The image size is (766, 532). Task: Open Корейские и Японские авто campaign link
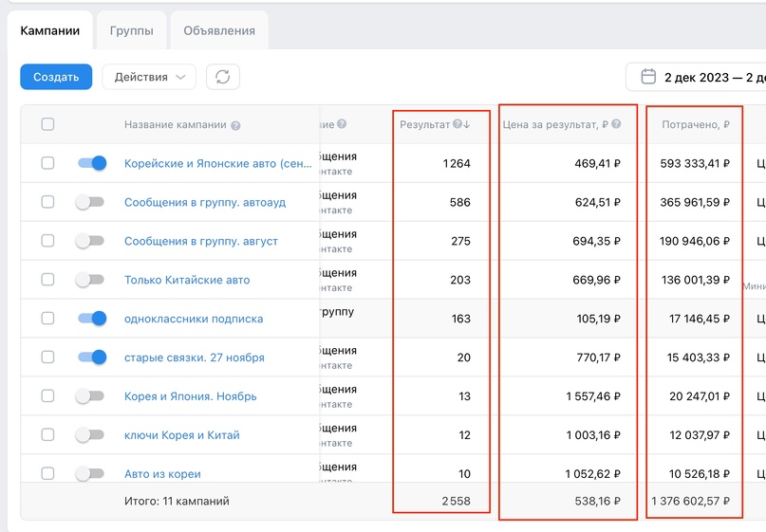coord(218,163)
